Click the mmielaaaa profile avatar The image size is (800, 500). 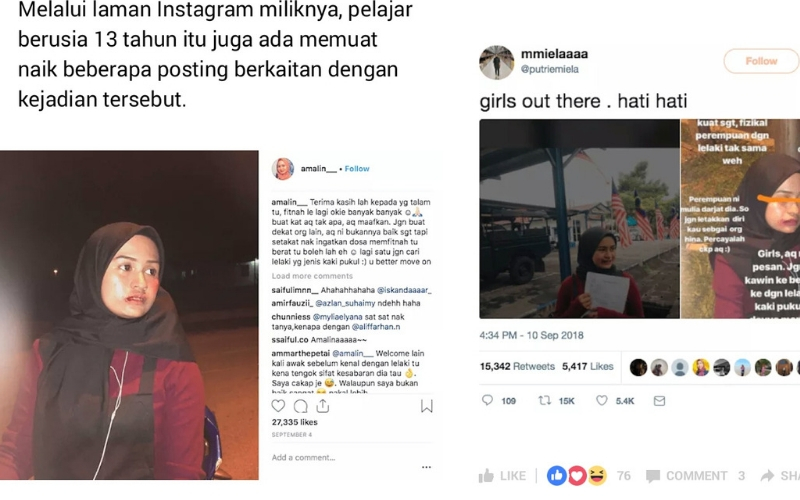(x=496, y=62)
